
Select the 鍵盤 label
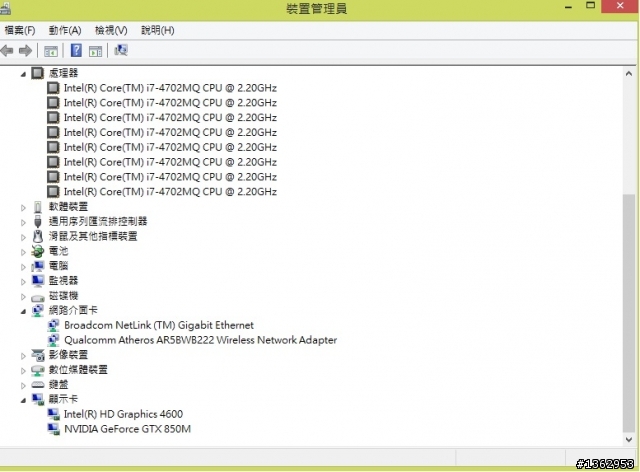[58, 384]
